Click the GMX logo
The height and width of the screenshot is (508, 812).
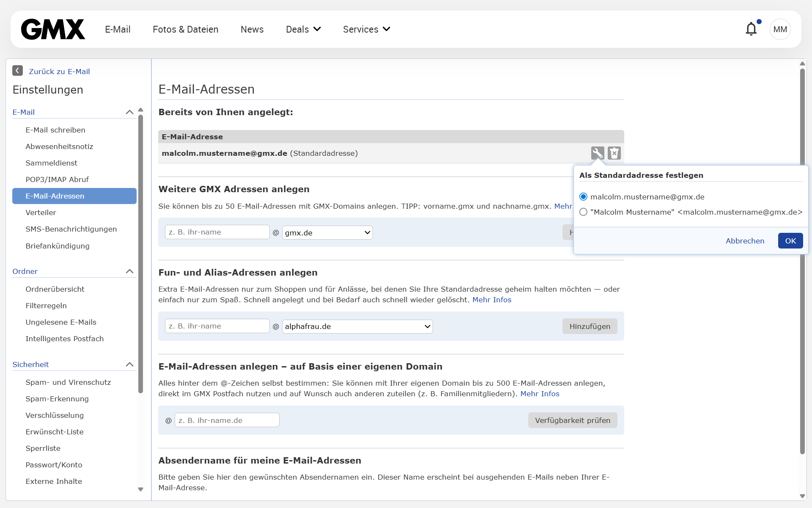click(53, 29)
